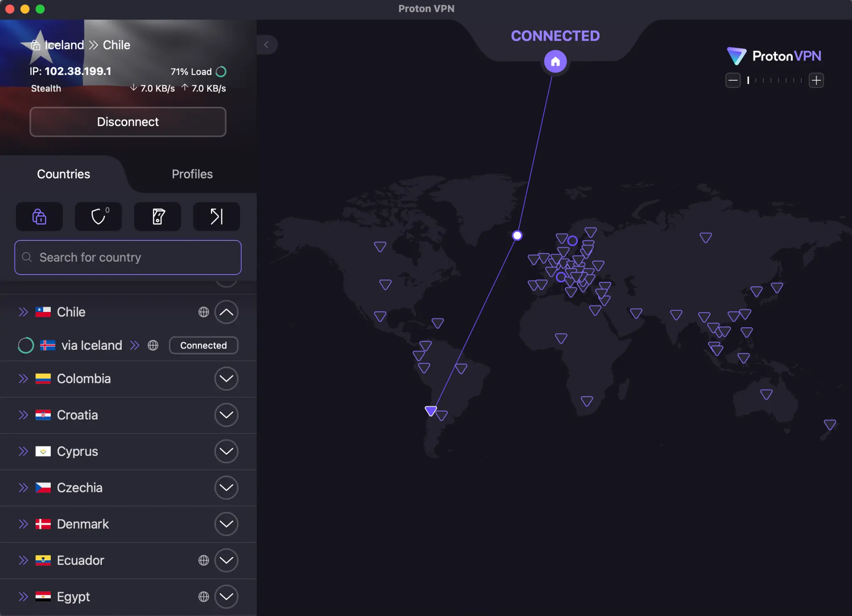Click the Connected status badge for via Iceland
852x616 pixels.
[x=203, y=345]
